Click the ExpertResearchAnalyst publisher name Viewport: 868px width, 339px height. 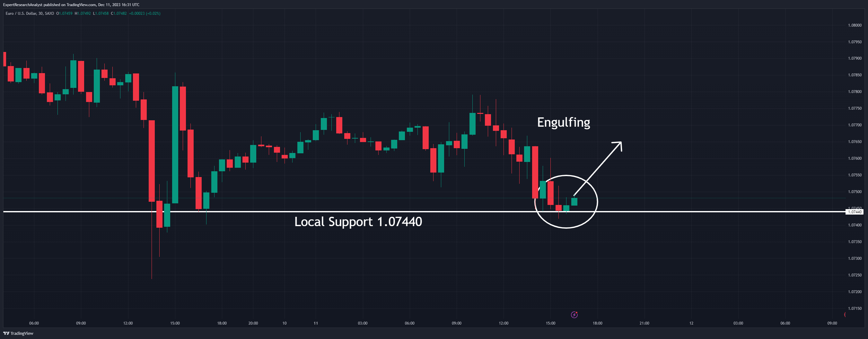(x=23, y=5)
